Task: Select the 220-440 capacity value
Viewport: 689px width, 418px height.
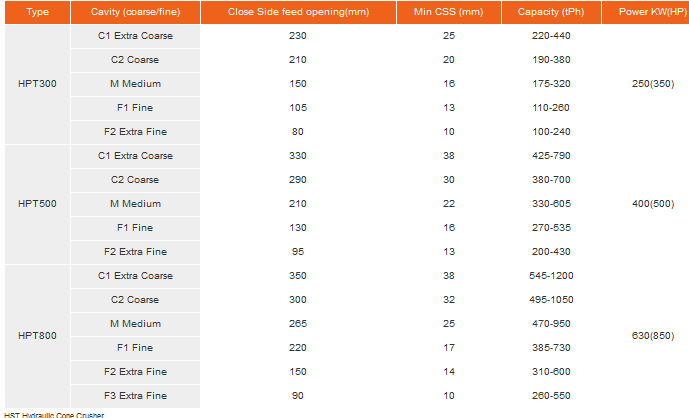Action: click(552, 36)
